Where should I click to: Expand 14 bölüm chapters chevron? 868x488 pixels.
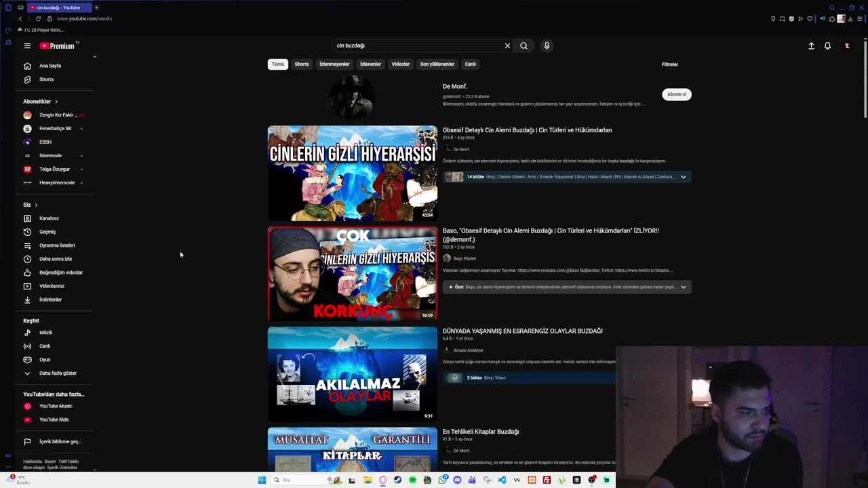click(683, 177)
